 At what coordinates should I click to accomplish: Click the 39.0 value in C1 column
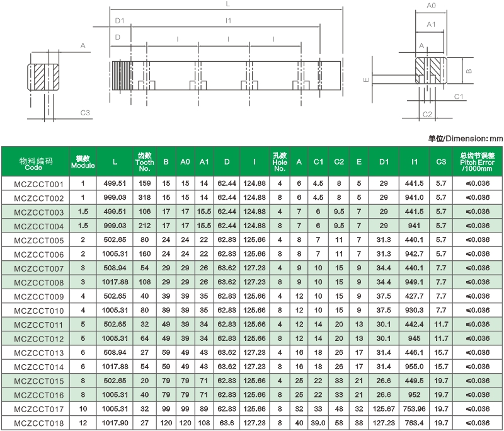pyautogui.click(x=318, y=423)
